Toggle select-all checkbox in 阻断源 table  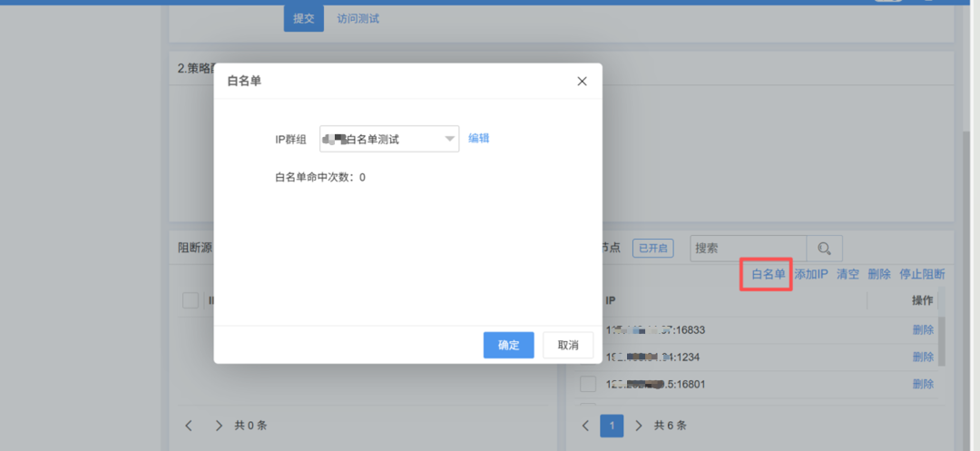click(x=191, y=300)
